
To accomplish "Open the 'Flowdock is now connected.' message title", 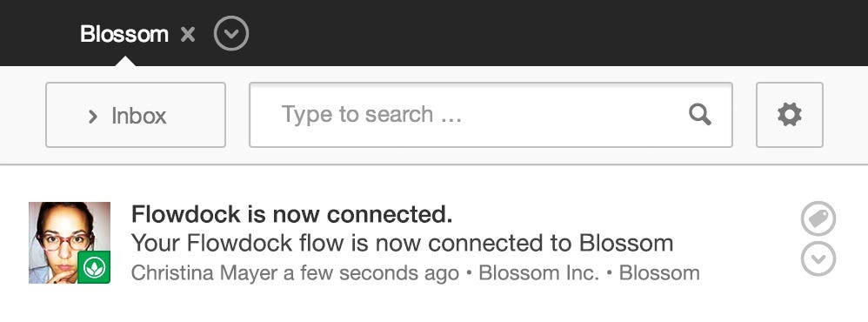I will [x=291, y=214].
